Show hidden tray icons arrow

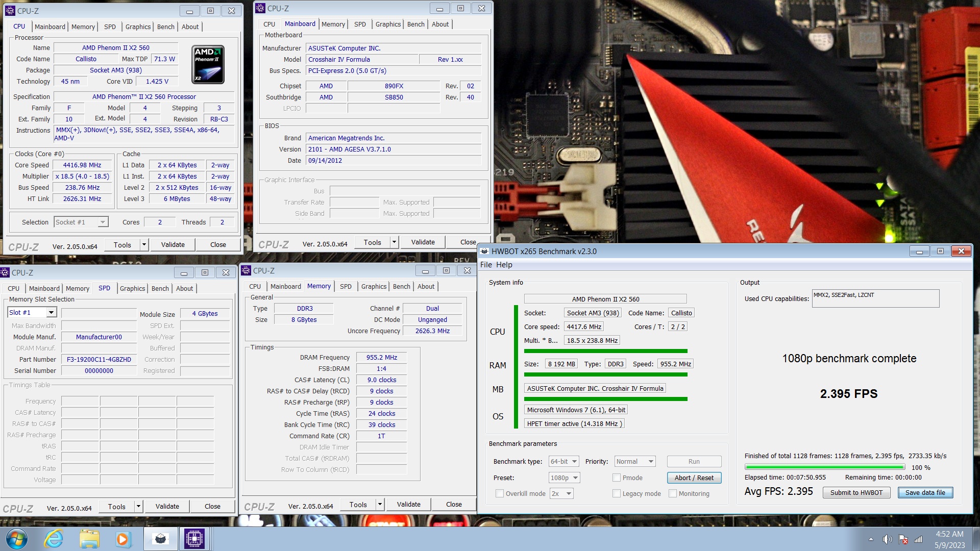(x=871, y=539)
